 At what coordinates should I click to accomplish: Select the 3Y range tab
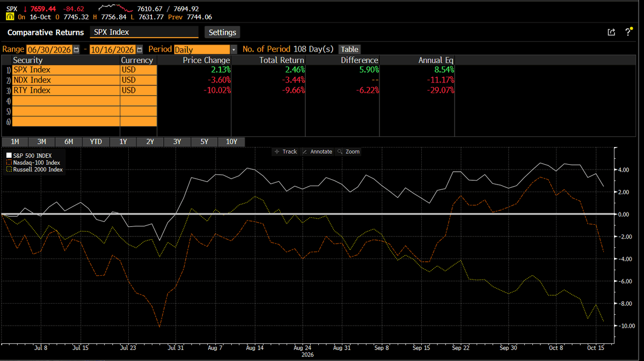point(177,142)
